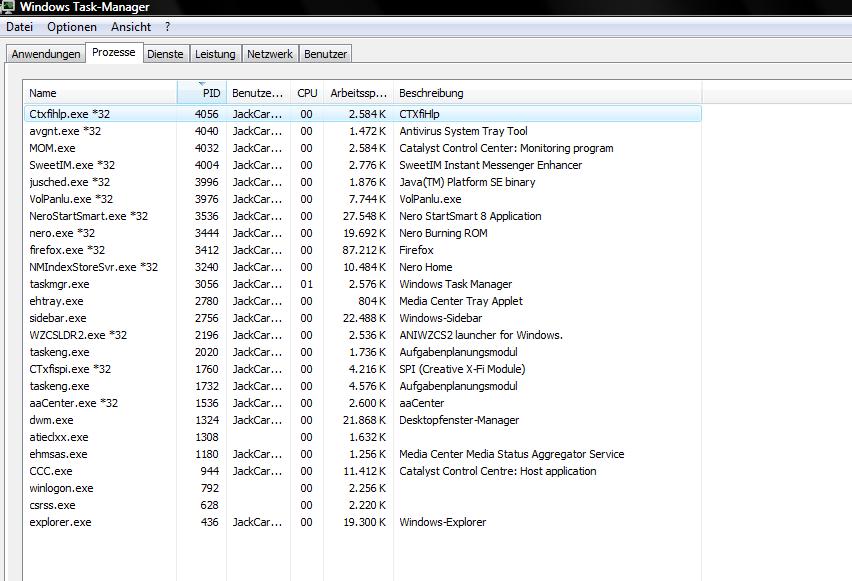Click the Windows-Explorer description
852x581 pixels.
pos(443,522)
